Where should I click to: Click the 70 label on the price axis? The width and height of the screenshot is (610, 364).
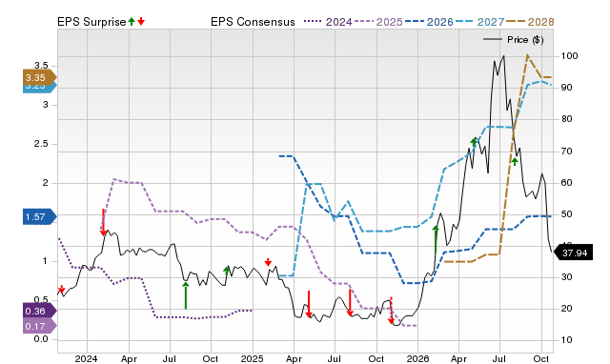567,151
